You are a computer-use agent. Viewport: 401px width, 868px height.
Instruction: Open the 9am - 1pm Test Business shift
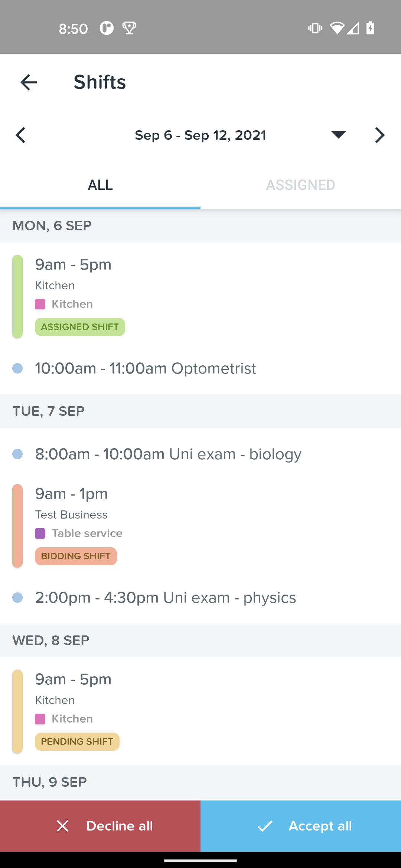[200, 525]
